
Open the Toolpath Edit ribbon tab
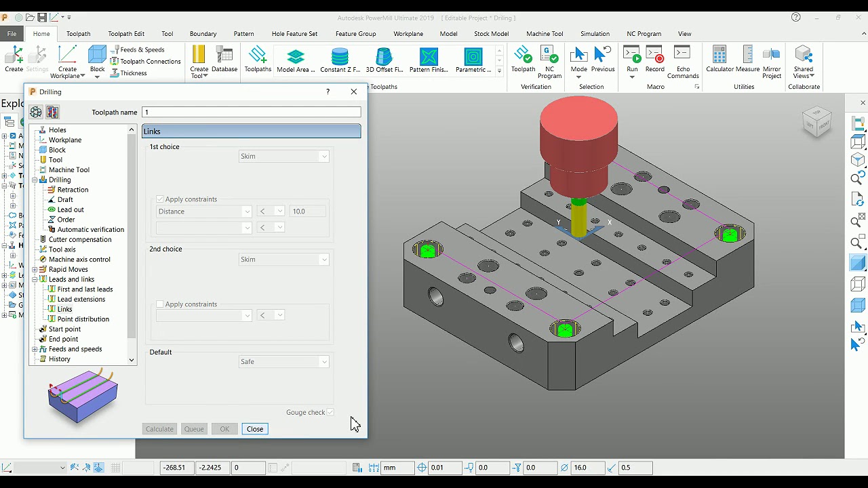[126, 34]
